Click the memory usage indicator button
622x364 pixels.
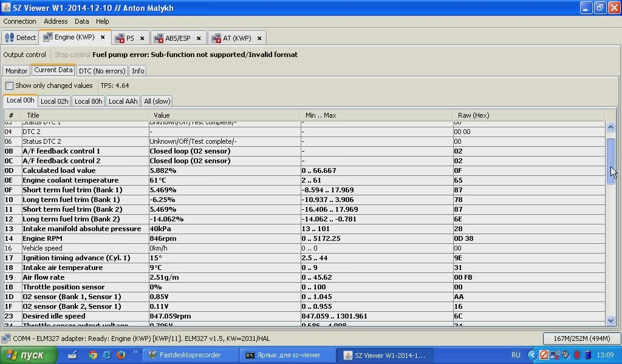[x=581, y=339]
